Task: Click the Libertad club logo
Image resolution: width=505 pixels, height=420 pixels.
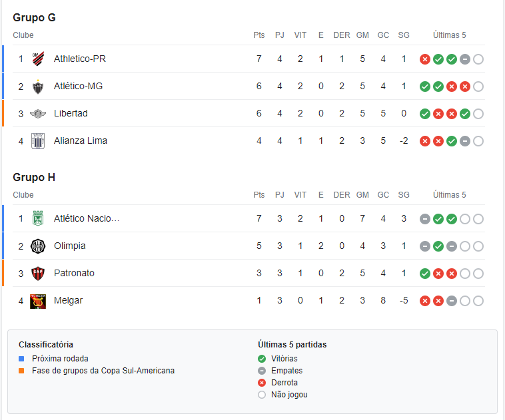Action: pyautogui.click(x=38, y=114)
